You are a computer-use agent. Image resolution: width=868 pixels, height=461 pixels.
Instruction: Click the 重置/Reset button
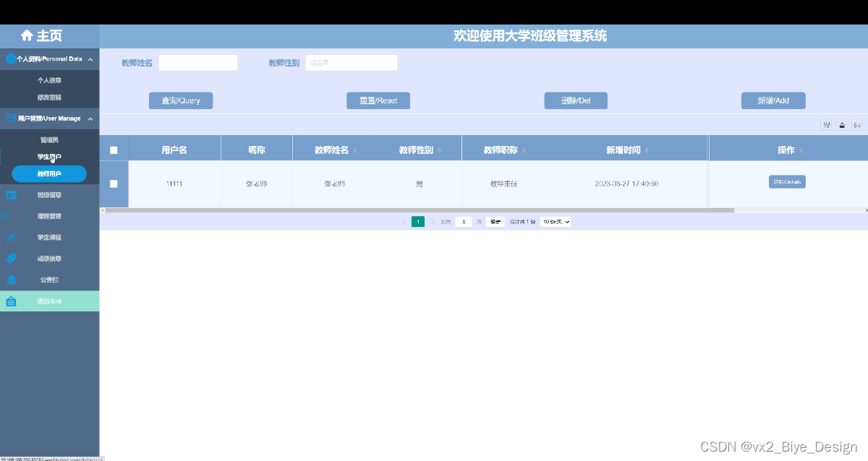pos(378,100)
